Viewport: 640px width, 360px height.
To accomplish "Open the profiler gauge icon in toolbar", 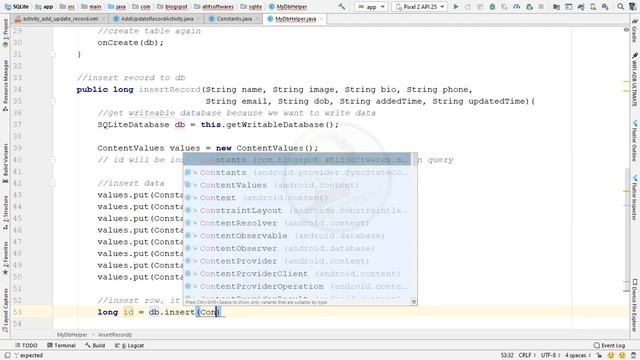I will coord(517,7).
